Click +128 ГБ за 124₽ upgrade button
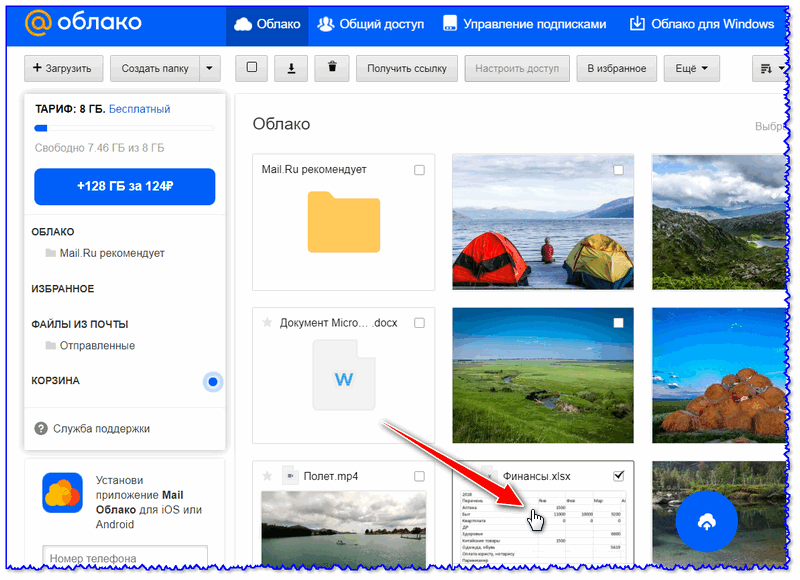This screenshot has width=800, height=580. 124,187
